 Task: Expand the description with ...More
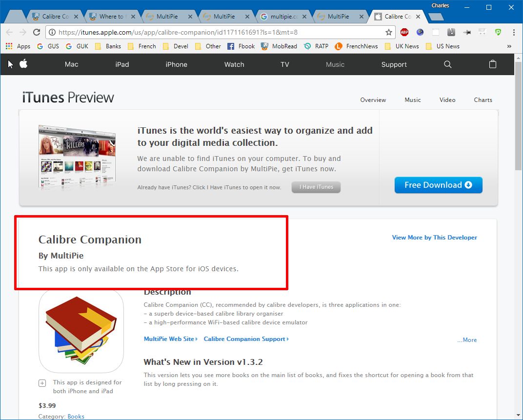point(467,340)
